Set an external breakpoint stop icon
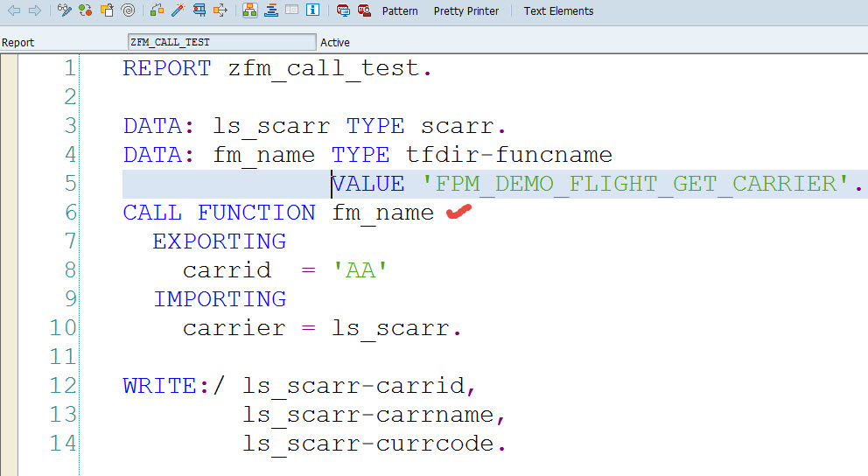This screenshot has height=476, width=868. 364,10
